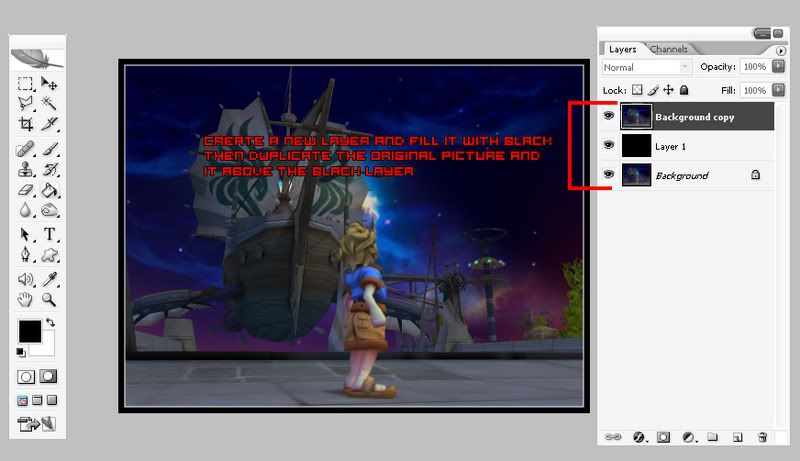Add a layer mask
The width and height of the screenshot is (800, 461).
click(663, 437)
